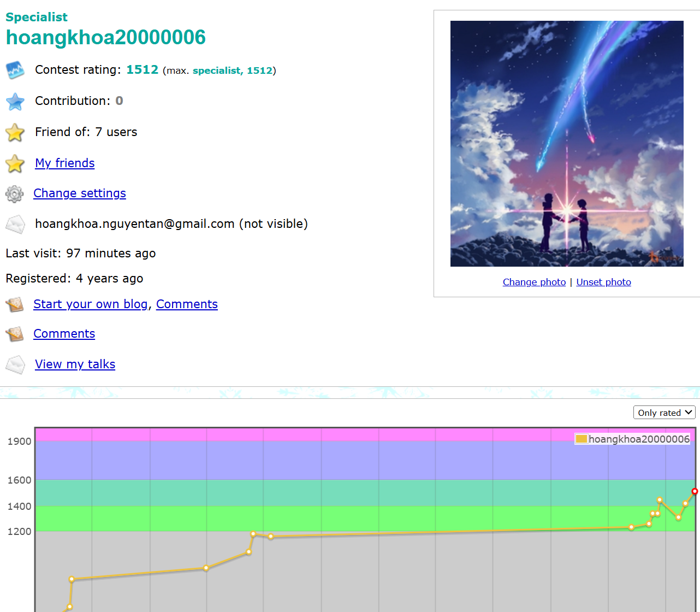Viewport: 700px width, 612px height.
Task: Click the blue Contribution star icon
Action: tap(15, 102)
